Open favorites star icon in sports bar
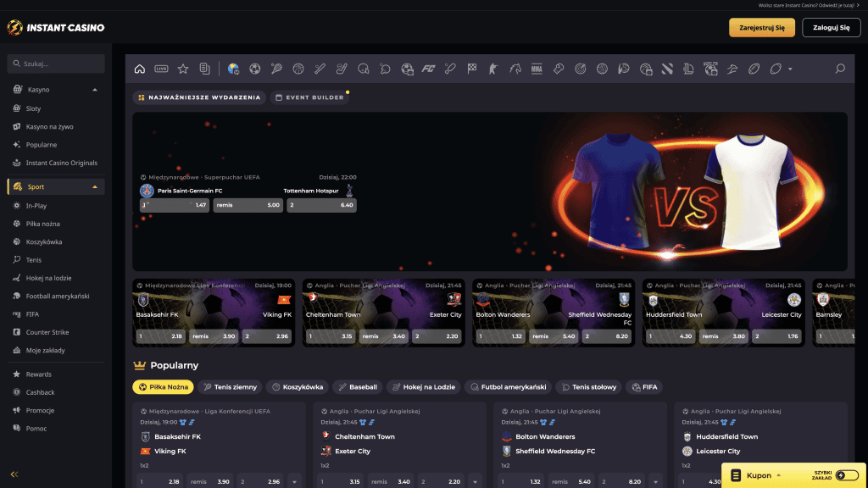Viewport: 868px width, 488px height. click(183, 69)
